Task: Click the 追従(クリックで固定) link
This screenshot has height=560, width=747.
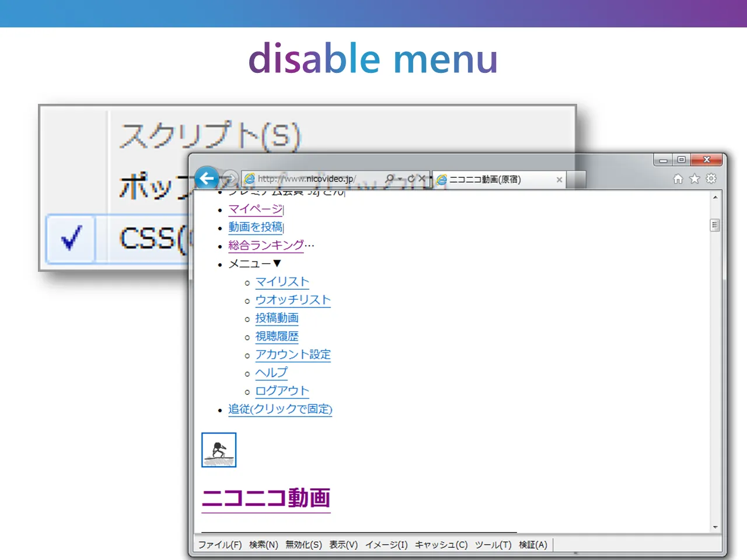Action: (280, 409)
